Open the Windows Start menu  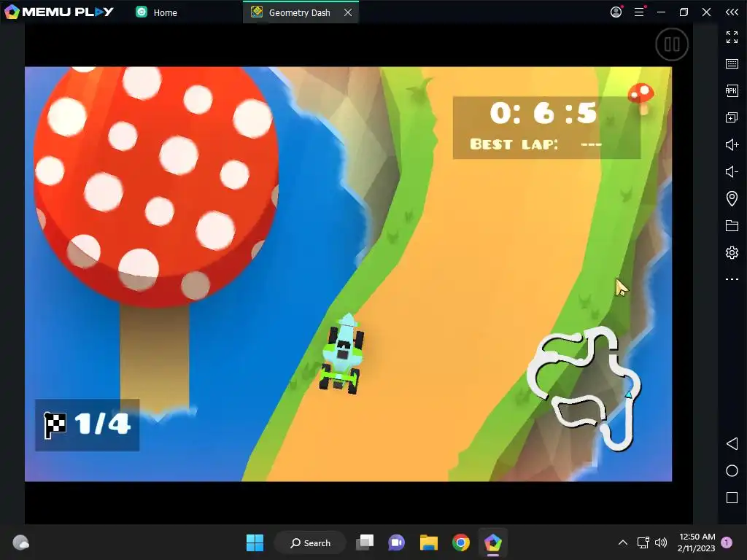[255, 542]
